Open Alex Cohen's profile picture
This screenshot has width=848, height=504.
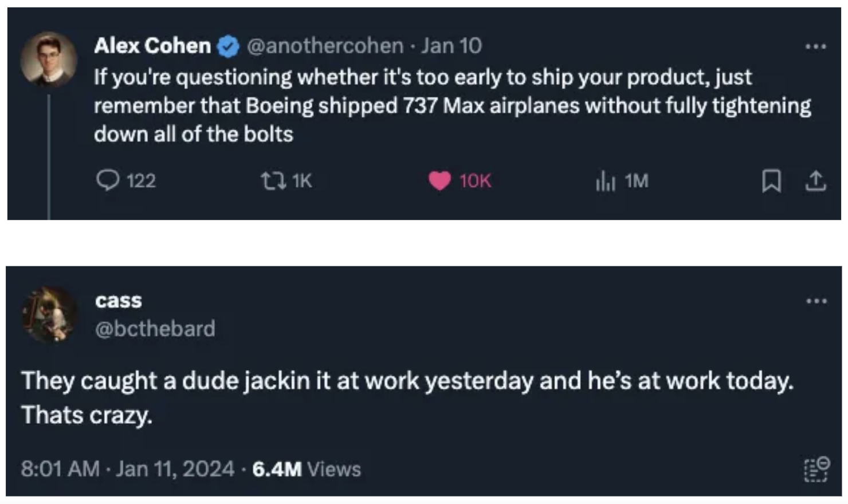(x=49, y=59)
